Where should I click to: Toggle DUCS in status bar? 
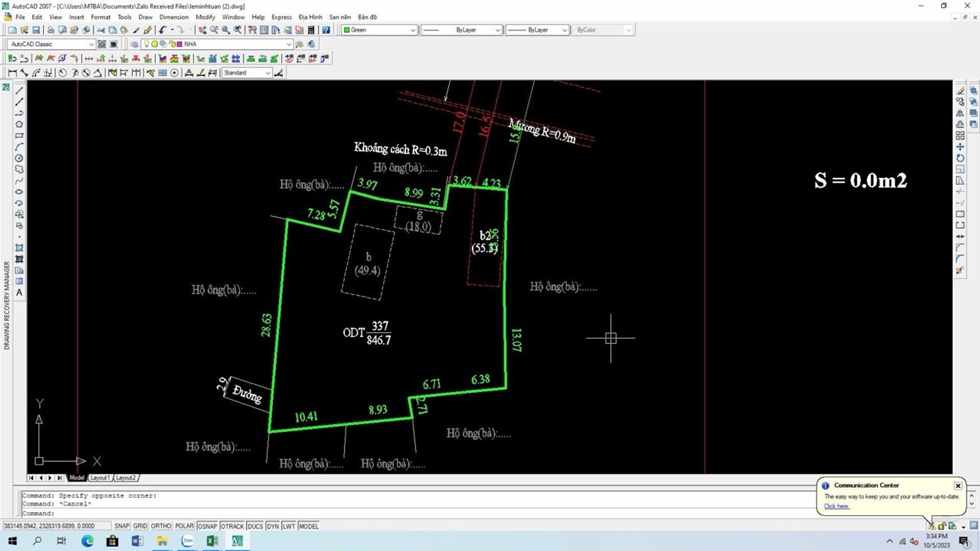pos(255,526)
